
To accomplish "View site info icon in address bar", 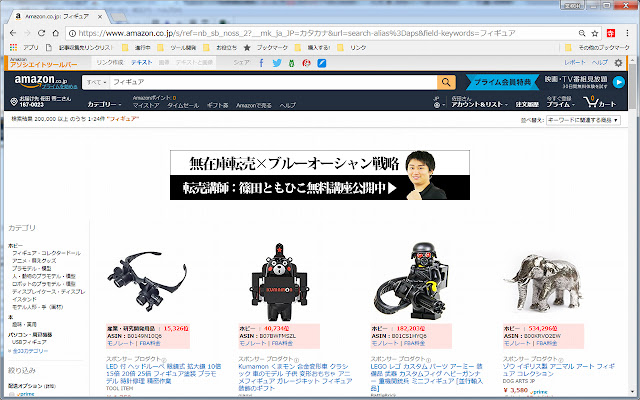I will [x=72, y=33].
